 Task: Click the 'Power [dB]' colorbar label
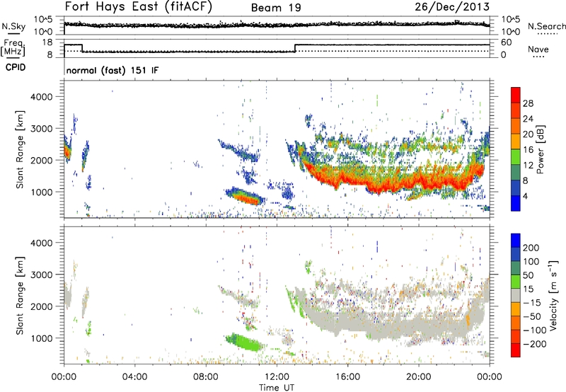[540, 149]
